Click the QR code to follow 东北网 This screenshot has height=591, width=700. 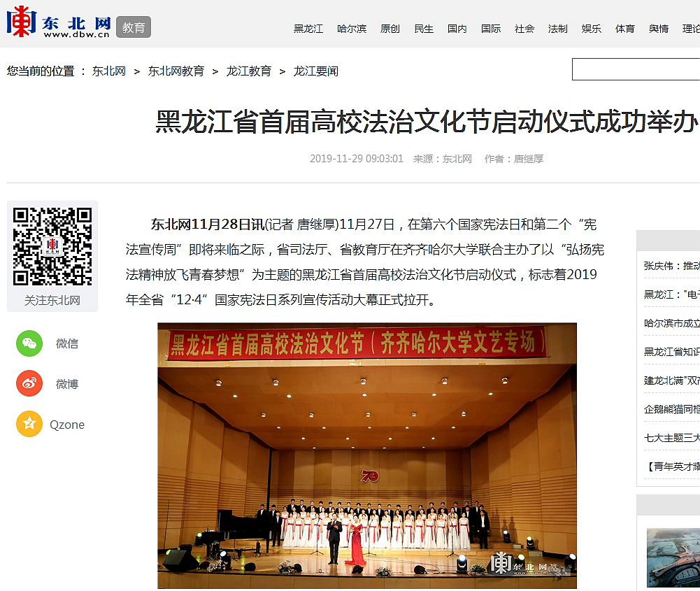52,247
